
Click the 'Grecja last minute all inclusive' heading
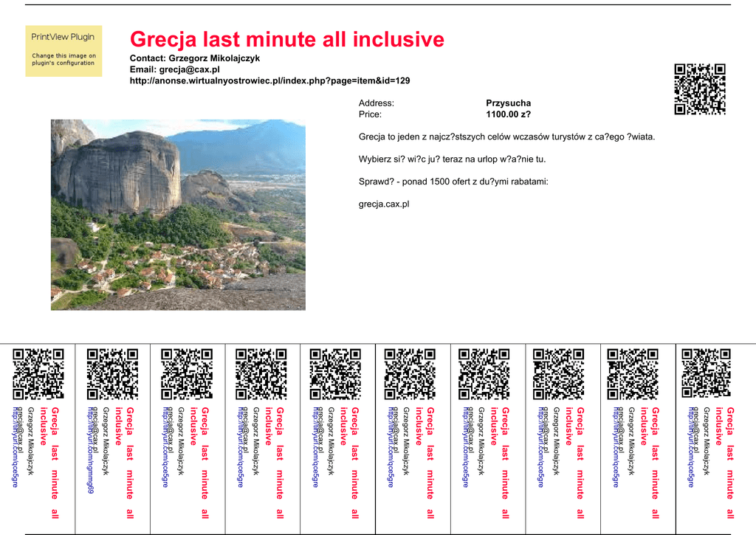[287, 40]
